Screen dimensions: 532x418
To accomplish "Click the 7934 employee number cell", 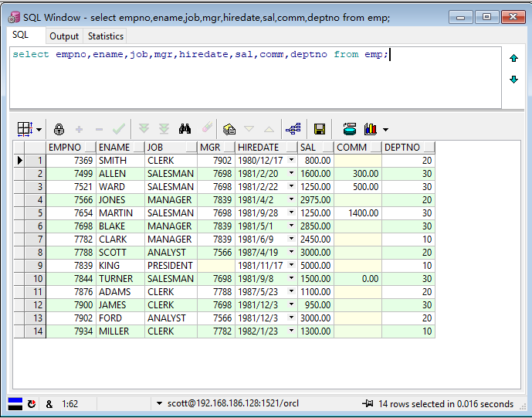I will 71,331.
